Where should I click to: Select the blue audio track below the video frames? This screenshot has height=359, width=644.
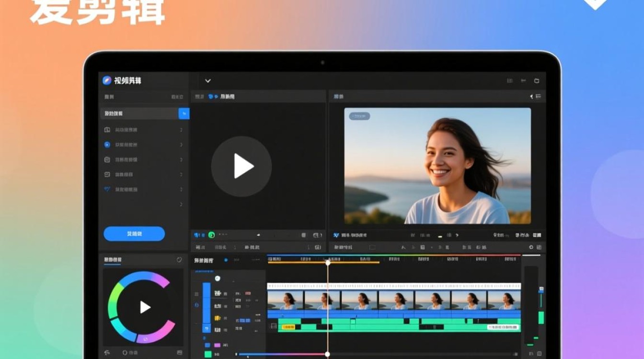pyautogui.click(x=394, y=314)
